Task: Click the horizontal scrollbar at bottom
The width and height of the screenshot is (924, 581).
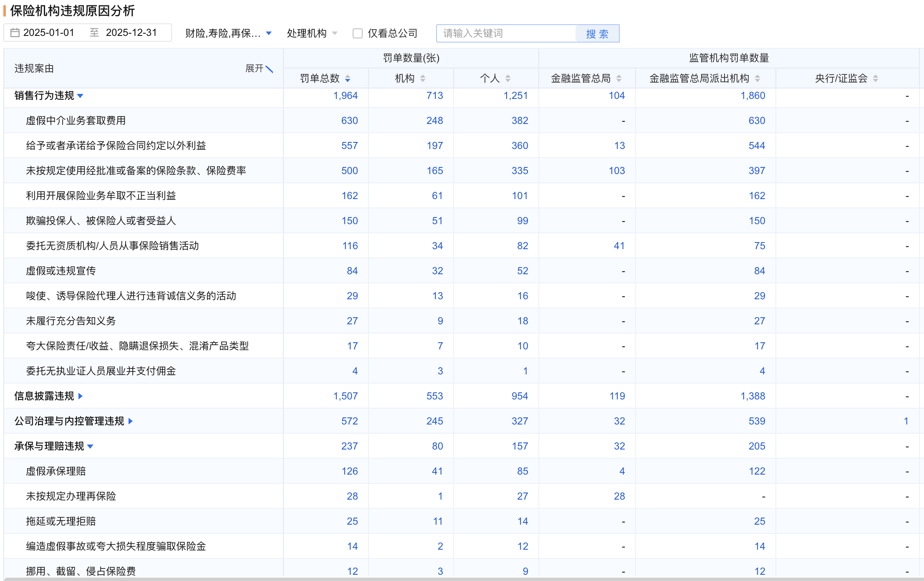Action: coord(459,579)
